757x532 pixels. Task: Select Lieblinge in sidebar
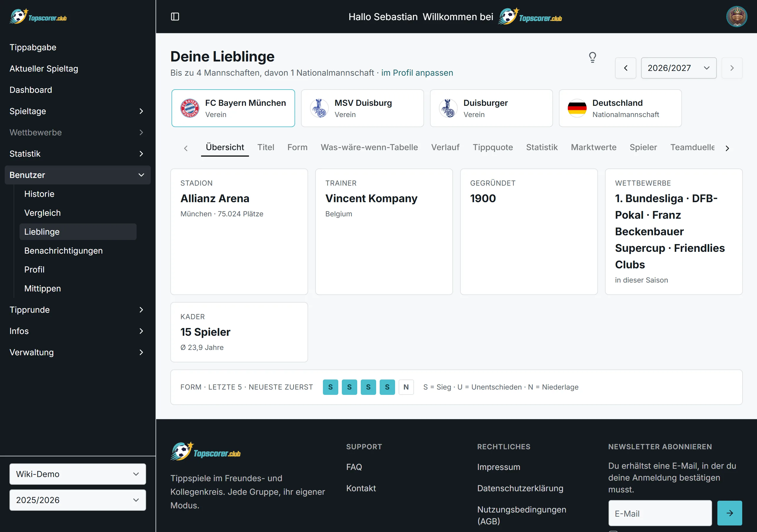point(78,232)
